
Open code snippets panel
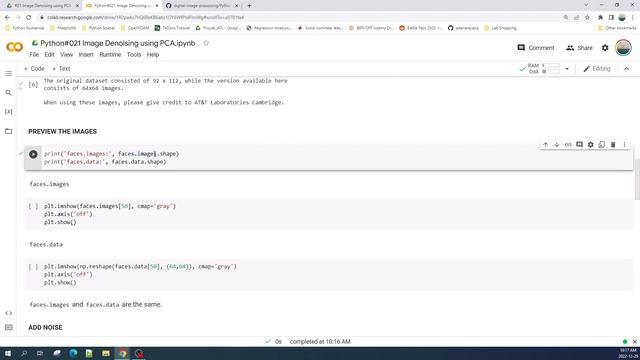[8, 313]
